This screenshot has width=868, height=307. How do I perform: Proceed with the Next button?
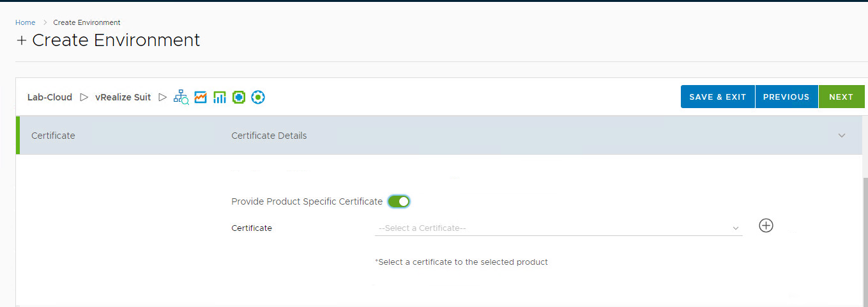841,97
